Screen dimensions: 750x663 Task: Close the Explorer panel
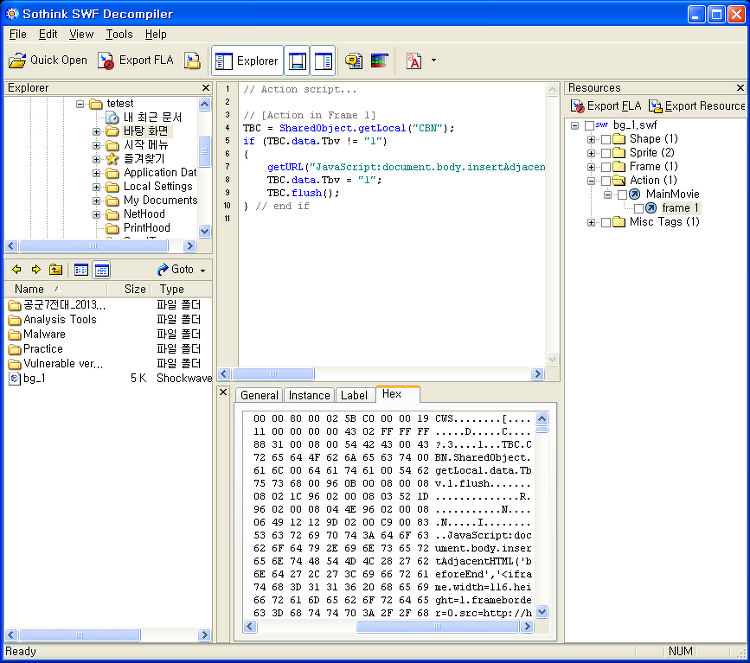point(206,88)
